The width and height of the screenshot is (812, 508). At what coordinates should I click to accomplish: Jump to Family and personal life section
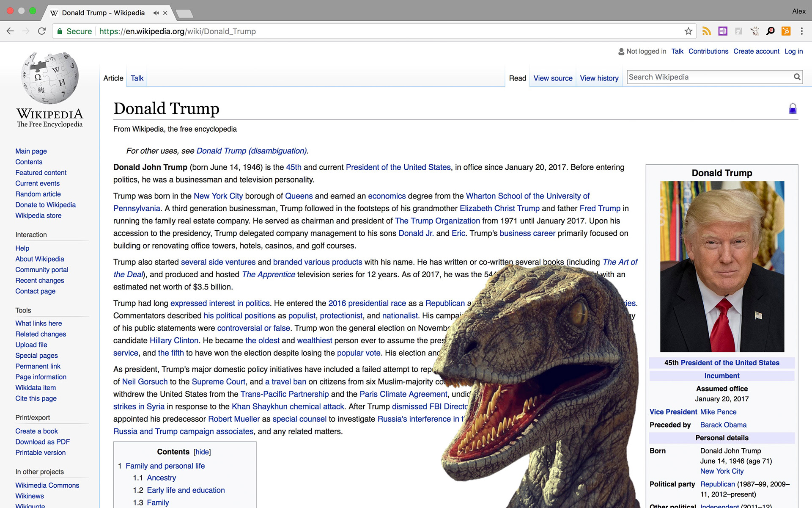[165, 466]
